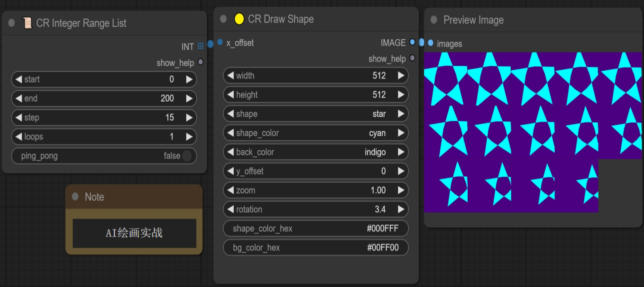Open the shape dropdown showing star
Viewport: 644px width, 287px height.
pos(316,114)
